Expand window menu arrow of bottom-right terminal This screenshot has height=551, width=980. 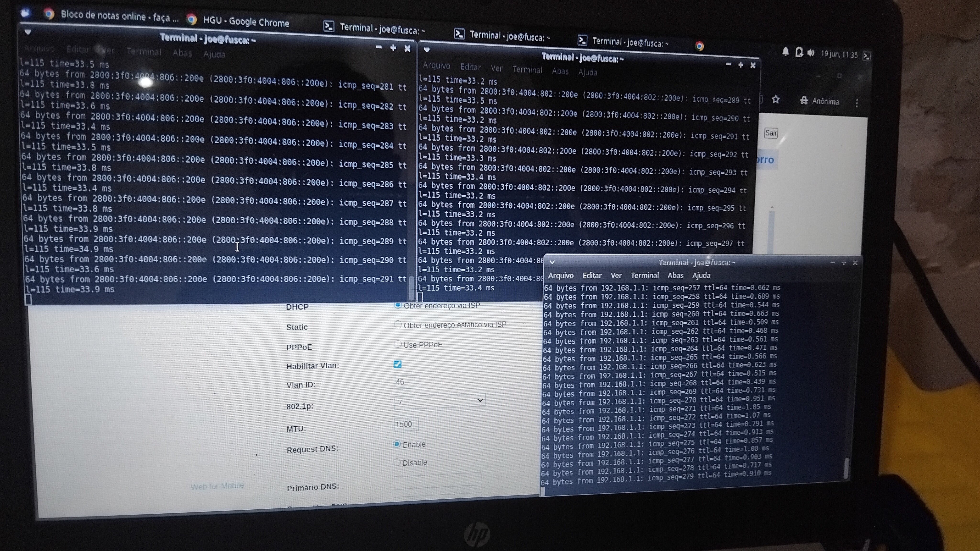552,262
